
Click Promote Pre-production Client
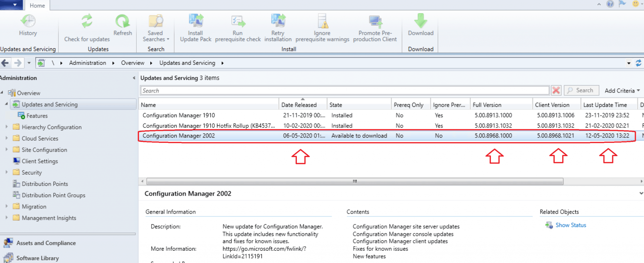[x=375, y=28]
